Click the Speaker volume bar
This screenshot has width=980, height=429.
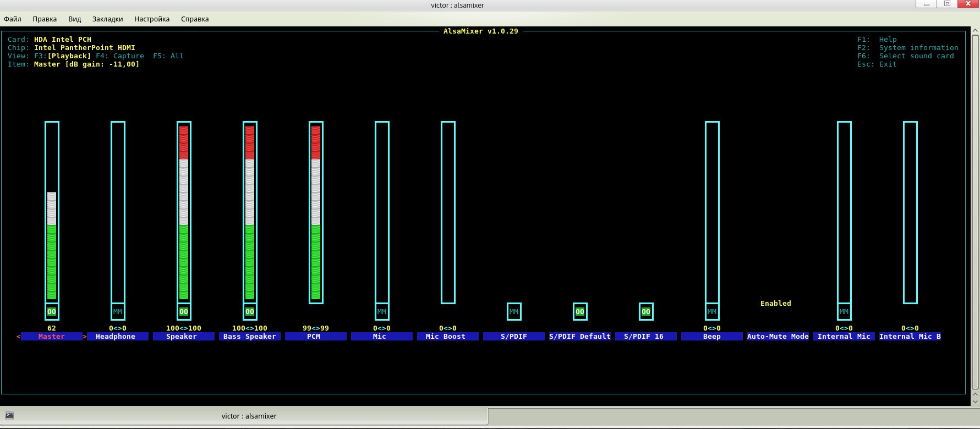(x=184, y=212)
